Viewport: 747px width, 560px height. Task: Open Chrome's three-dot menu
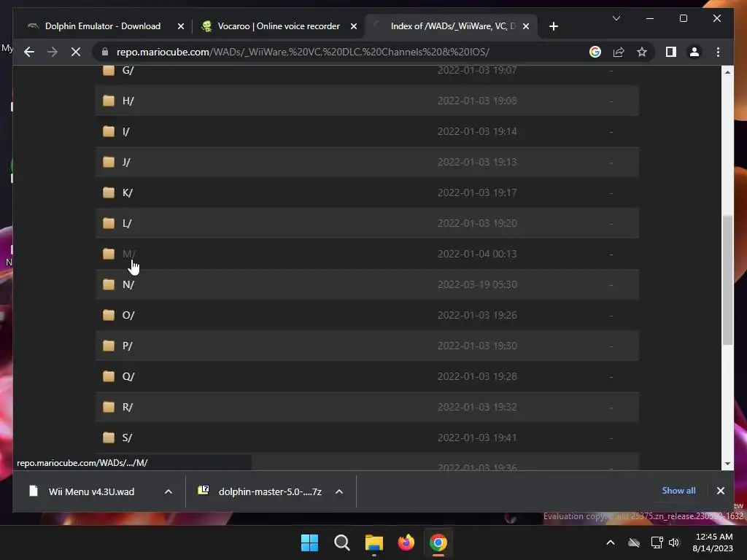coord(718,52)
